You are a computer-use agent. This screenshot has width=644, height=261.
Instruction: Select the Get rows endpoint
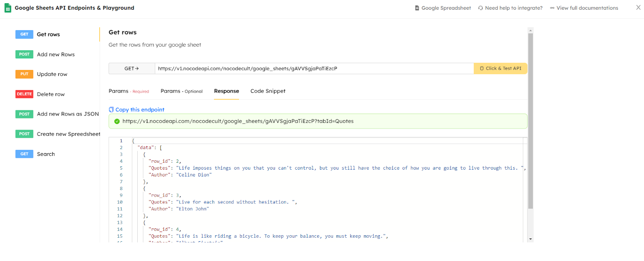coord(48,35)
